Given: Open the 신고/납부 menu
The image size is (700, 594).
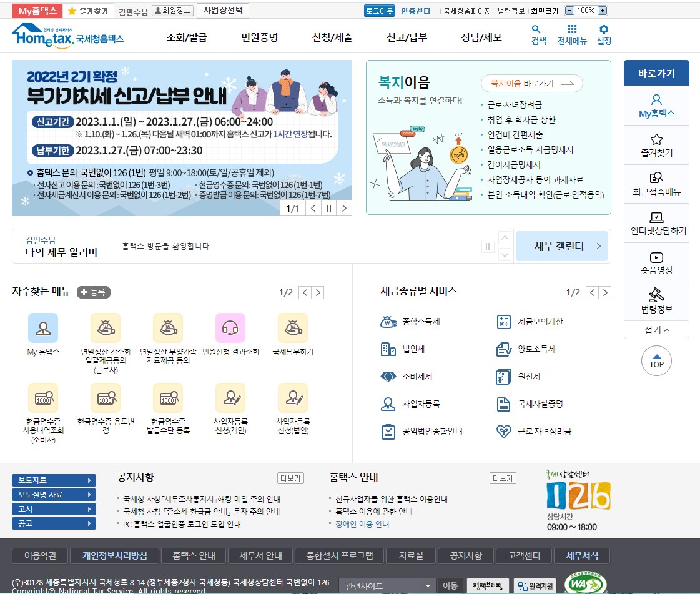Looking at the screenshot, I should [x=407, y=37].
